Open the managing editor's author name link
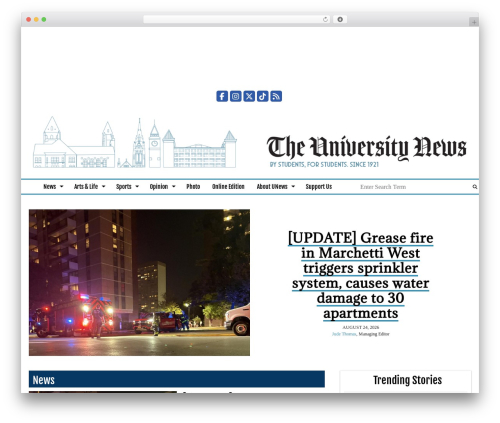 click(344, 334)
